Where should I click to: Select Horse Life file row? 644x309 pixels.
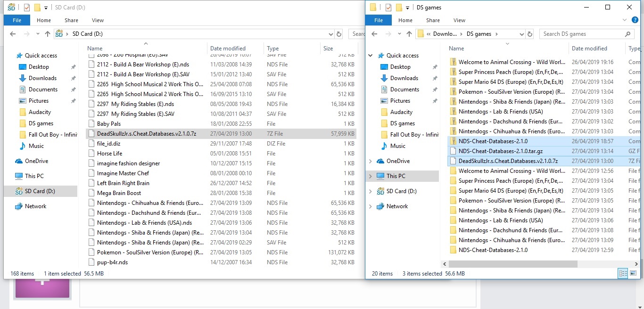click(x=221, y=154)
